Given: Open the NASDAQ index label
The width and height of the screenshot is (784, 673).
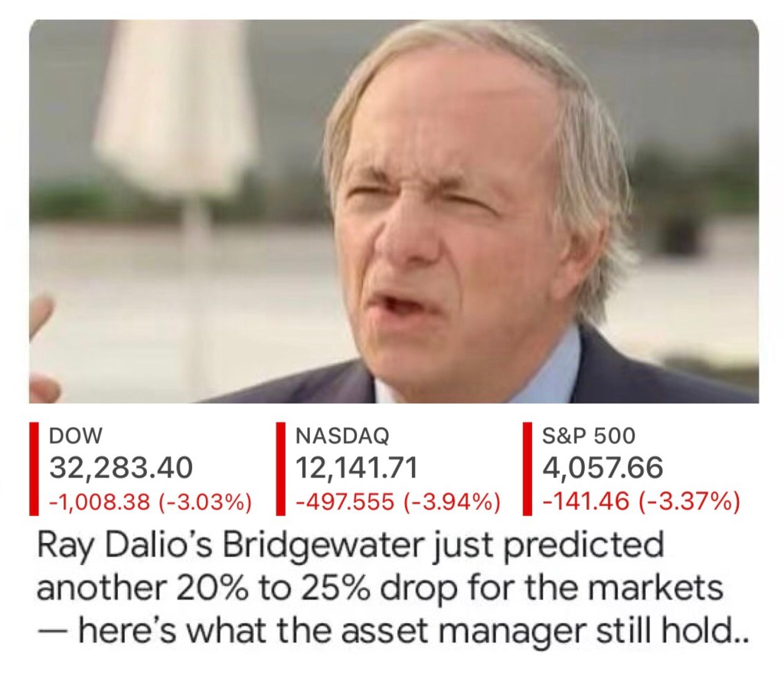Looking at the screenshot, I should point(342,436).
